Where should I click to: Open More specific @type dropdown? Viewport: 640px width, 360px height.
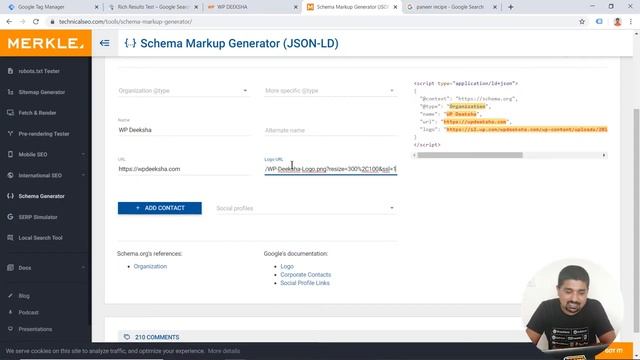click(330, 91)
